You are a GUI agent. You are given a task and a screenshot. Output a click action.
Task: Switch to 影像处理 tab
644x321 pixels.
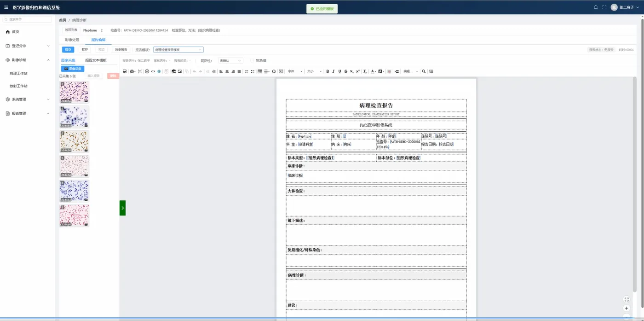click(x=72, y=40)
